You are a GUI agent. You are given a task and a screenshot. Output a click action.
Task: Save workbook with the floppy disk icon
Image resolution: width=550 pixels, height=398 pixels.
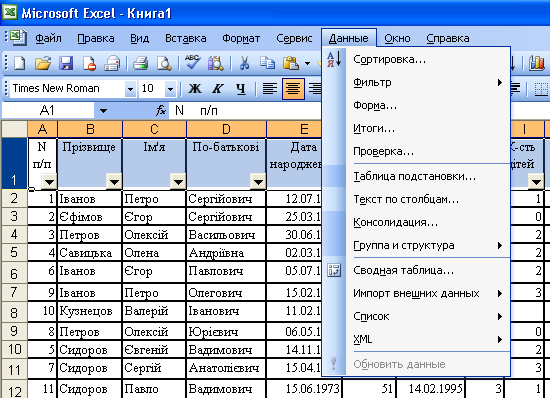66,63
